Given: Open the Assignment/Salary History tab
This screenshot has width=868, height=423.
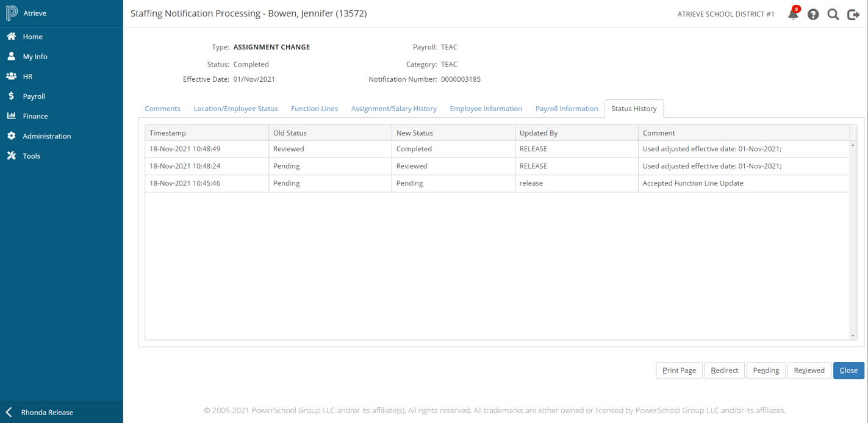Looking at the screenshot, I should click(x=393, y=109).
